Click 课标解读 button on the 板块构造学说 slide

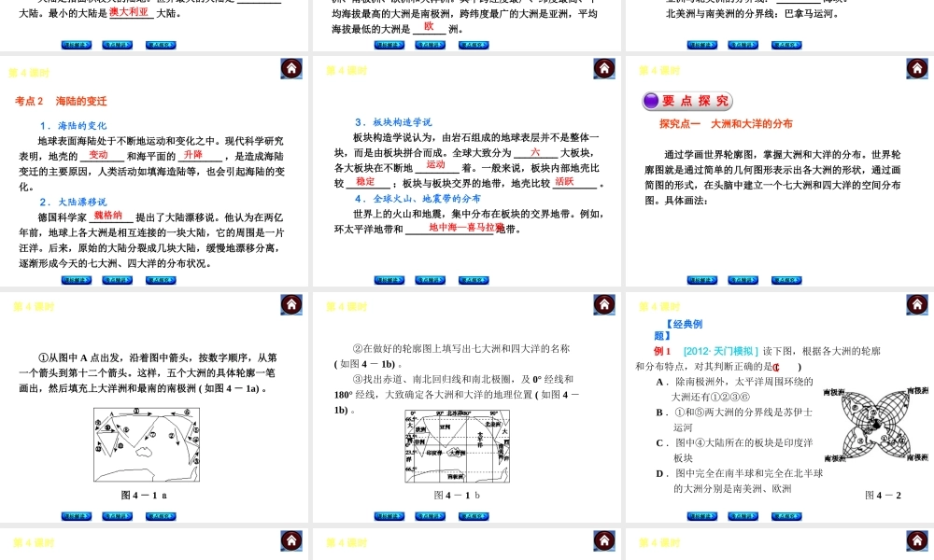pyautogui.click(x=389, y=280)
